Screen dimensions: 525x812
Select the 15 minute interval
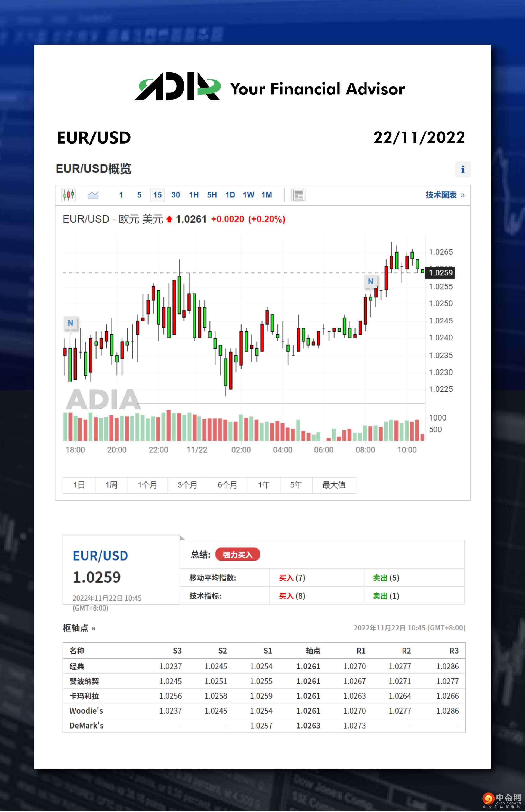point(157,195)
